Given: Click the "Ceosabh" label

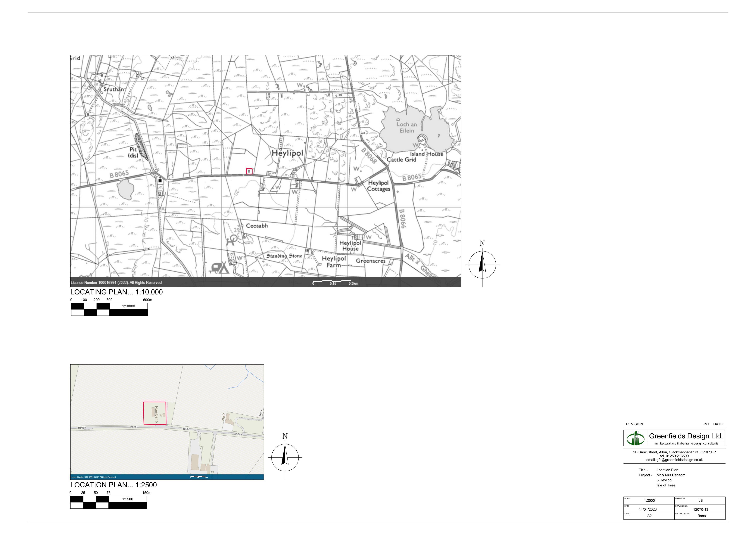Looking at the screenshot, I should point(257,226).
